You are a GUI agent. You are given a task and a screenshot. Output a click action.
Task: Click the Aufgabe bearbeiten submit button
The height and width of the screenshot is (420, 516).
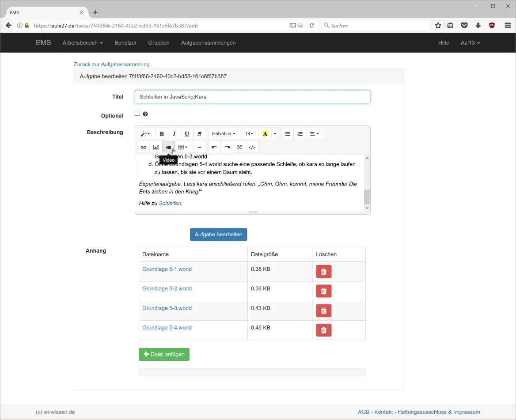pos(219,235)
